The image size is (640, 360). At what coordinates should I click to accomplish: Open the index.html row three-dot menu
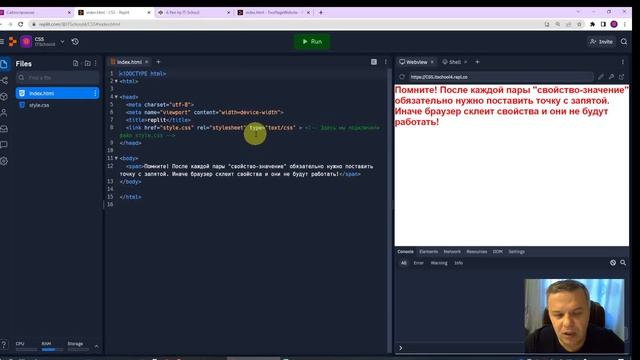tap(95, 93)
